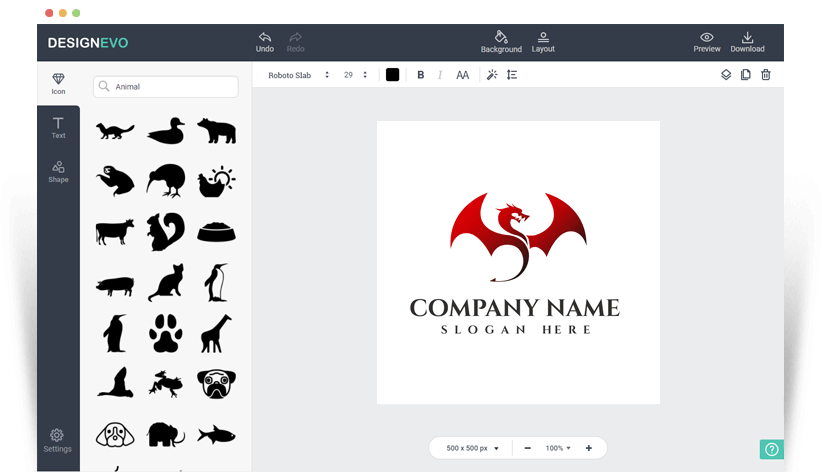The image size is (822, 472).
Task: Open the Roboto Slab font dropdown
Action: [298, 75]
